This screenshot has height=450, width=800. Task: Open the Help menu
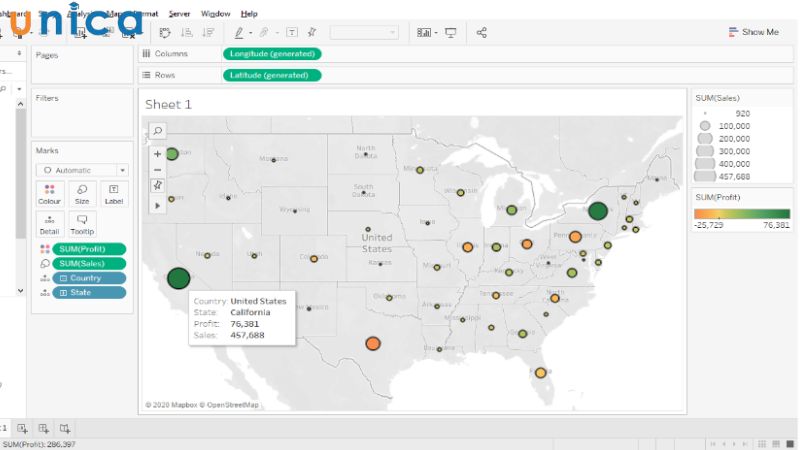click(x=249, y=14)
